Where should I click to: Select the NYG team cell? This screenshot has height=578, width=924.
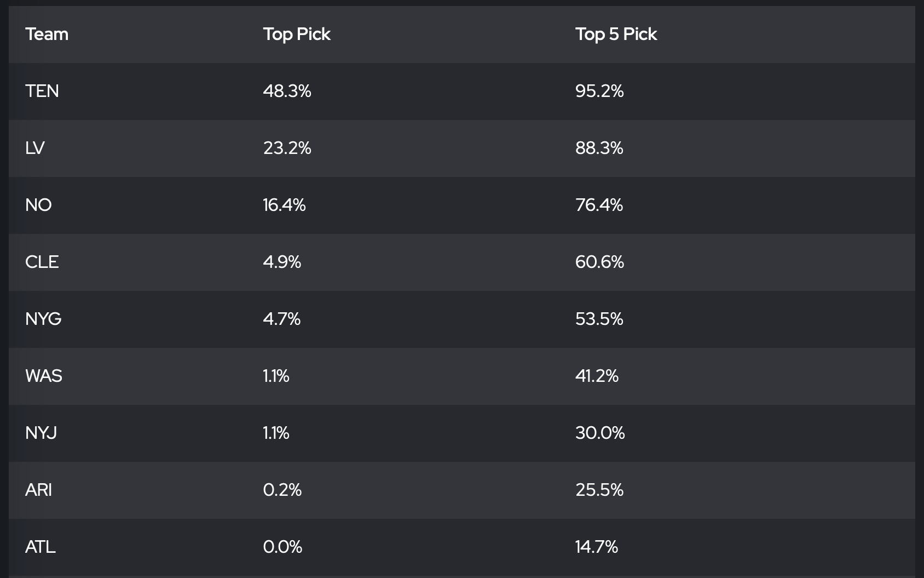pyautogui.click(x=43, y=319)
